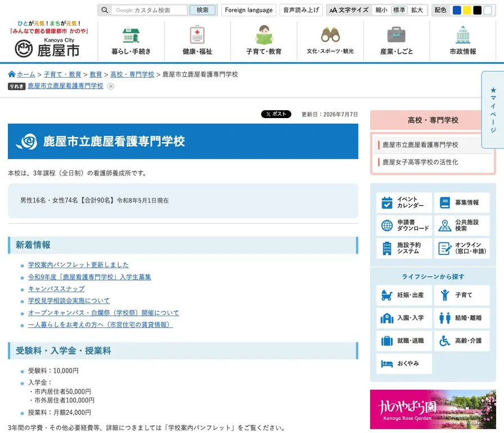Open 学校見学相談会実施について link
This screenshot has height=433, width=504.
point(69,301)
